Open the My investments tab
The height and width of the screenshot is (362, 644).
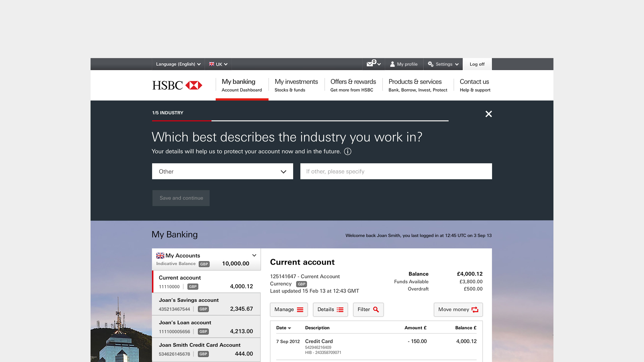click(x=296, y=85)
